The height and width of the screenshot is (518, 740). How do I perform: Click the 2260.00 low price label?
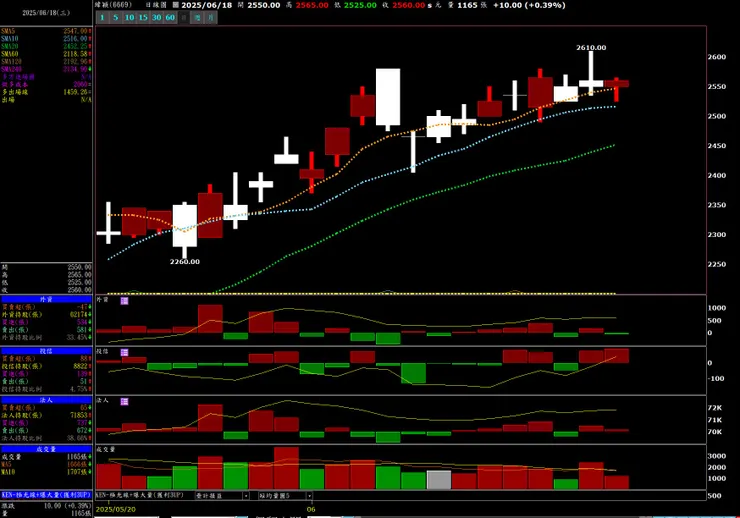click(185, 261)
